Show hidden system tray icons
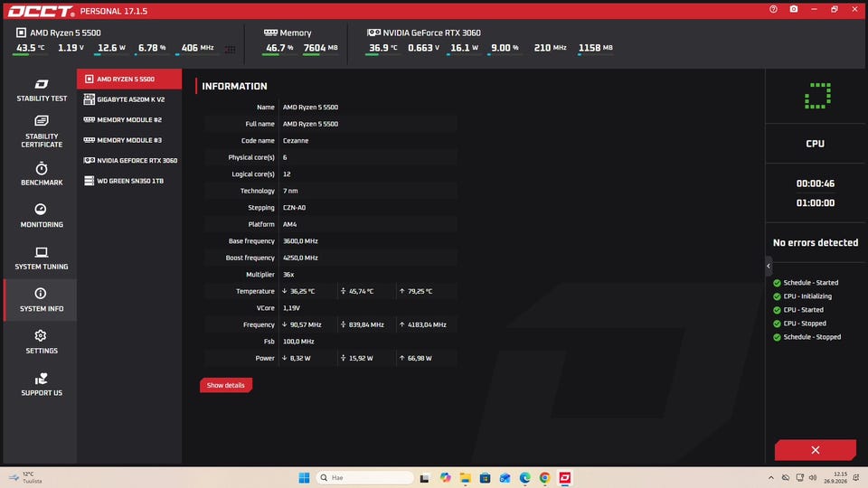 pyautogui.click(x=771, y=477)
